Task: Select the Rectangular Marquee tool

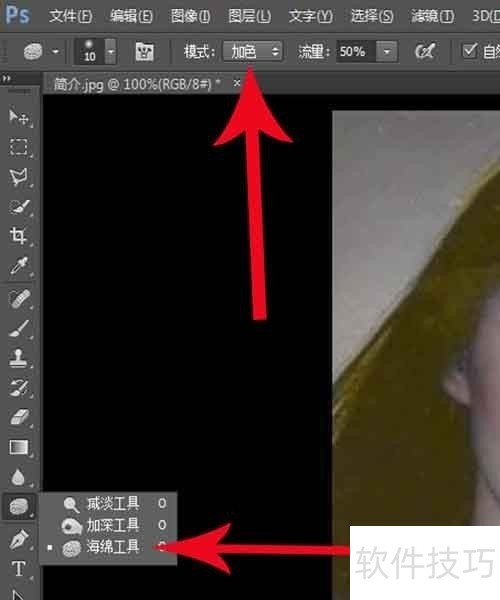Action: coord(19,147)
